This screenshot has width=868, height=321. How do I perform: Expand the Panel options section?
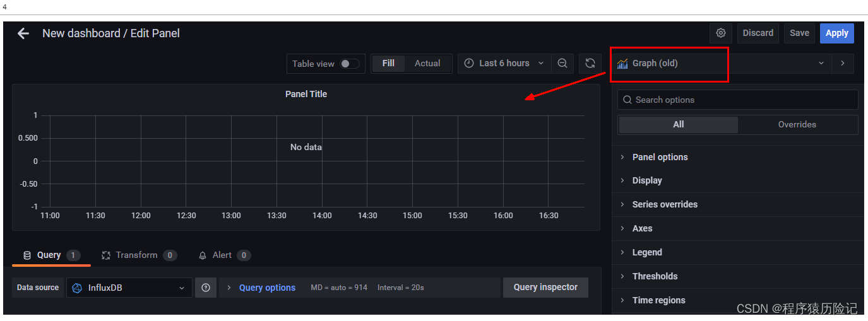click(x=738, y=157)
